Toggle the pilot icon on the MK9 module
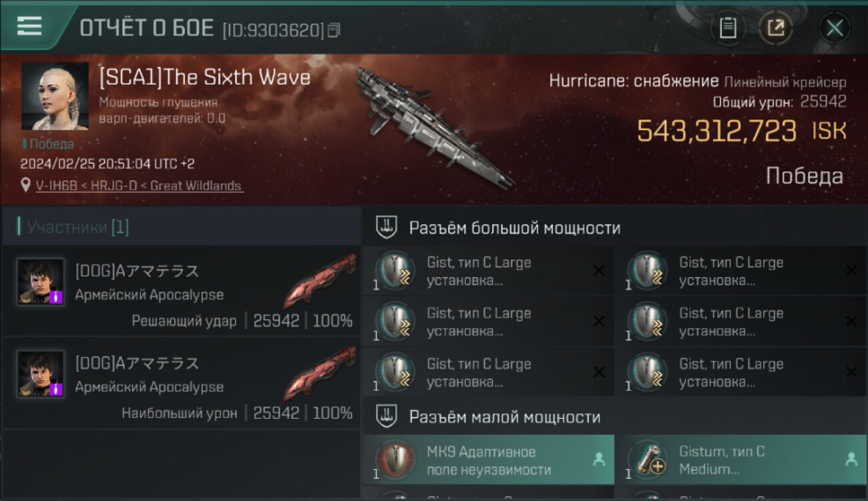This screenshot has width=868, height=501. [599, 460]
